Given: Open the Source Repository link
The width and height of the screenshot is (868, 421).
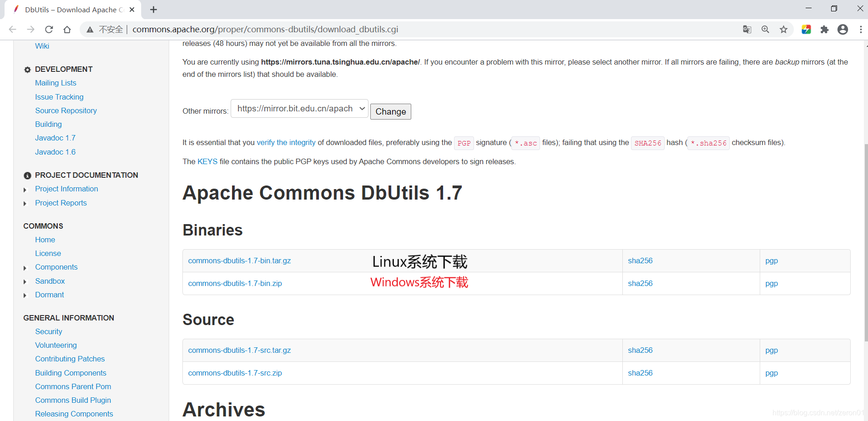Looking at the screenshot, I should (x=66, y=110).
